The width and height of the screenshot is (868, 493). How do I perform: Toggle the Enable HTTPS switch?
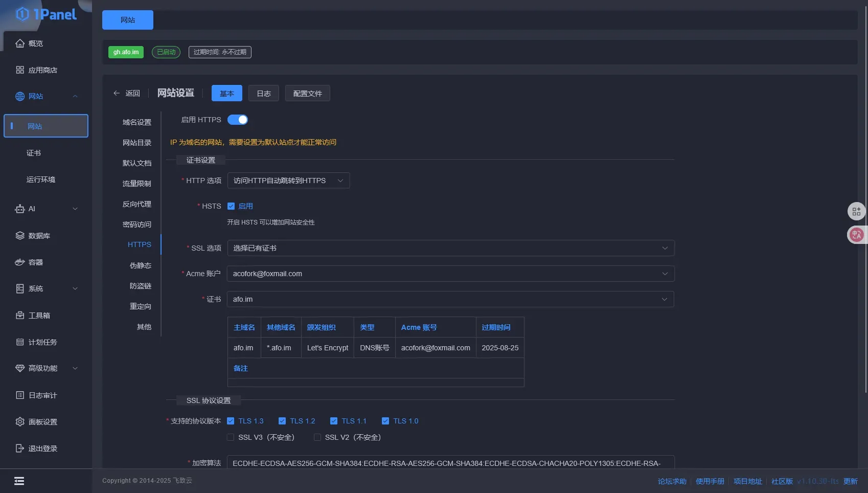[238, 120]
